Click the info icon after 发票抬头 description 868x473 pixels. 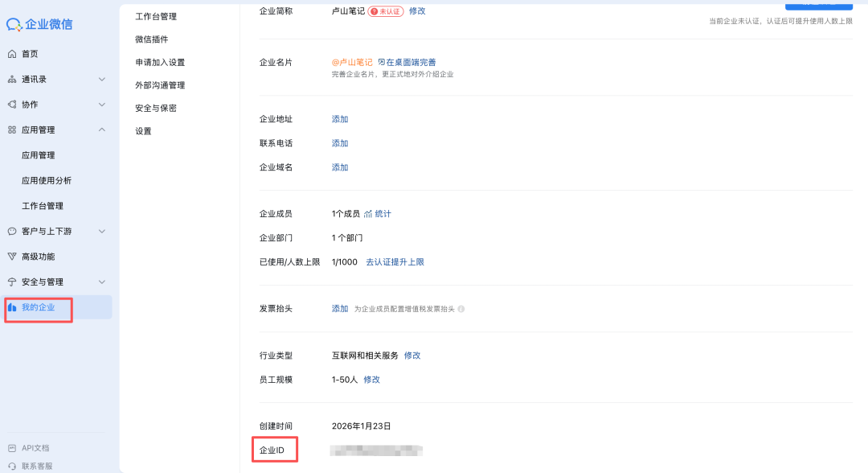point(461,309)
